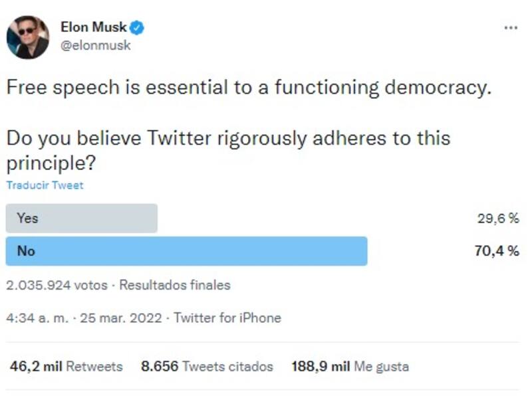The width and height of the screenshot is (532, 396).
Task: Click the free speech statement text
Action: (x=248, y=88)
